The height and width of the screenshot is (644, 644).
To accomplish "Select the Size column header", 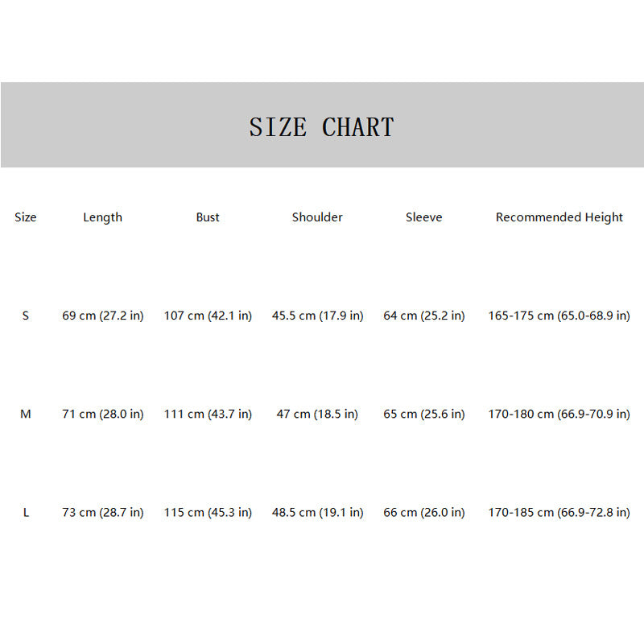I will (x=26, y=217).
